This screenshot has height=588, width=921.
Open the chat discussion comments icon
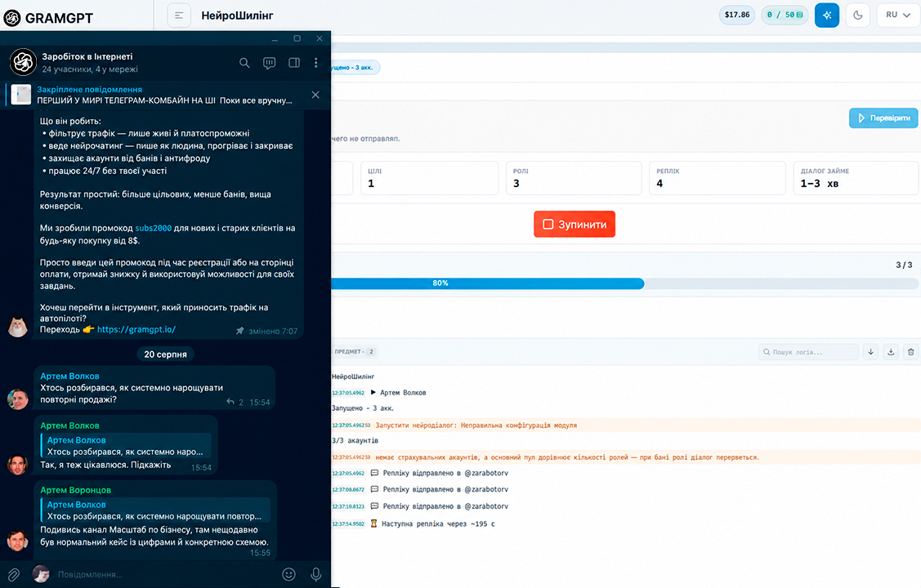tap(269, 63)
